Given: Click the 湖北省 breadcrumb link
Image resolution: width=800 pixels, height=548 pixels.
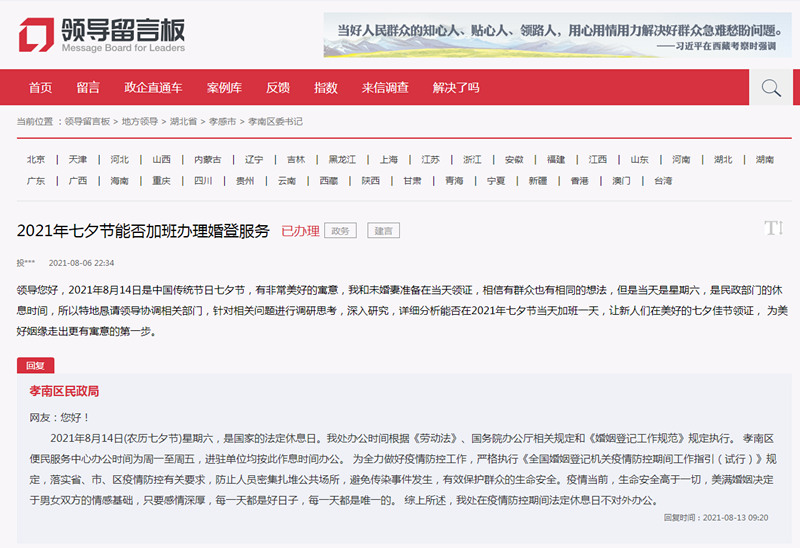Looking at the screenshot, I should click(x=184, y=121).
